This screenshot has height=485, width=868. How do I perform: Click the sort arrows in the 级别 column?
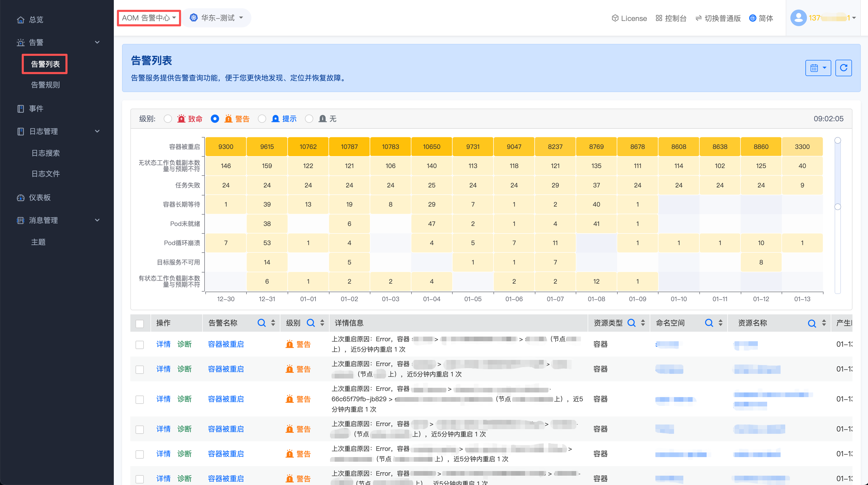coord(322,323)
